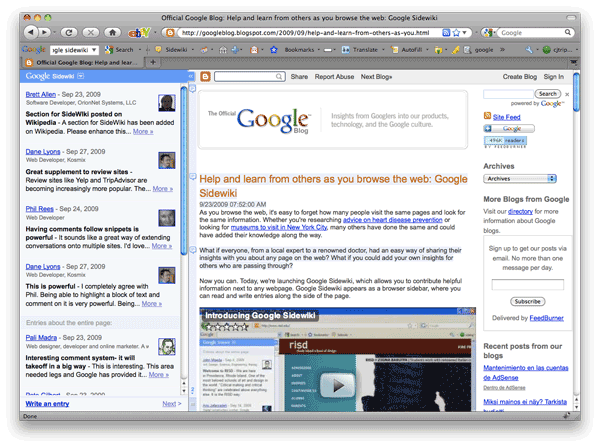Go to Next page of Sidewiki entries

pos(171,404)
